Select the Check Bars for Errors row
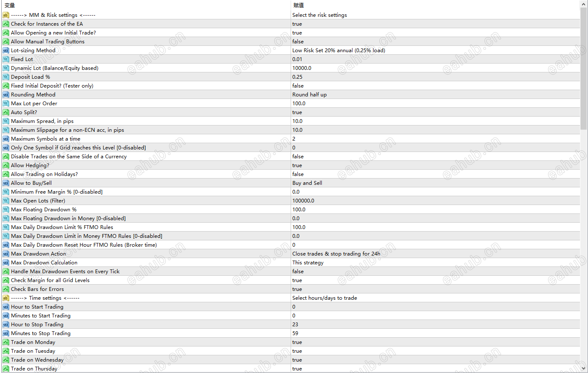Screen dimensions: 588x373 click(x=290, y=289)
